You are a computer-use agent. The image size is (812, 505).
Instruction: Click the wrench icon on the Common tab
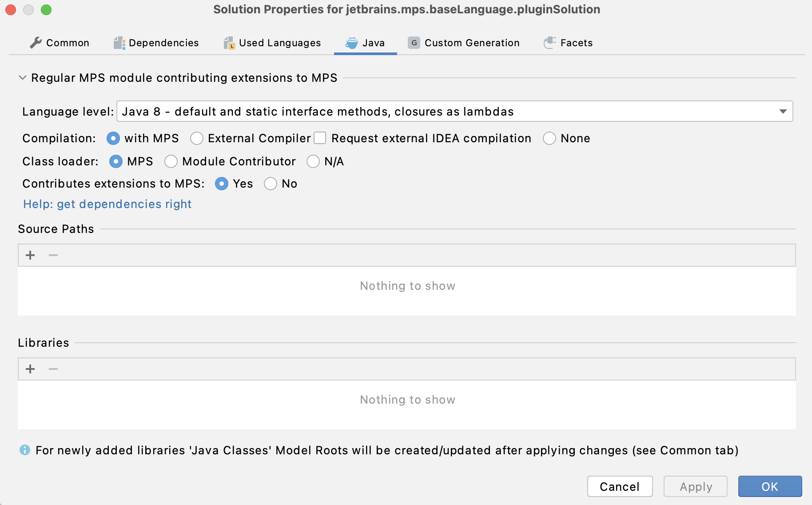pyautogui.click(x=35, y=43)
